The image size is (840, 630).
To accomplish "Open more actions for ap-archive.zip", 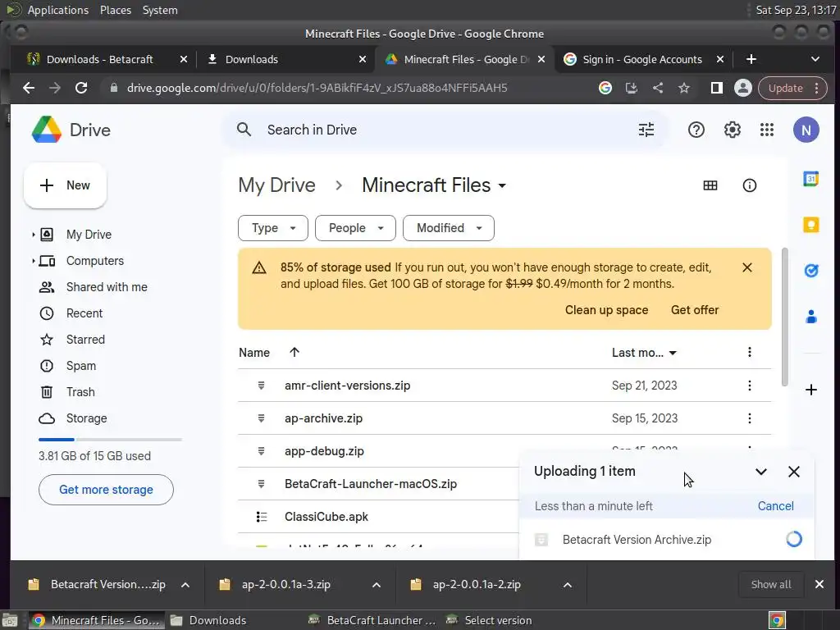I will 749,418.
